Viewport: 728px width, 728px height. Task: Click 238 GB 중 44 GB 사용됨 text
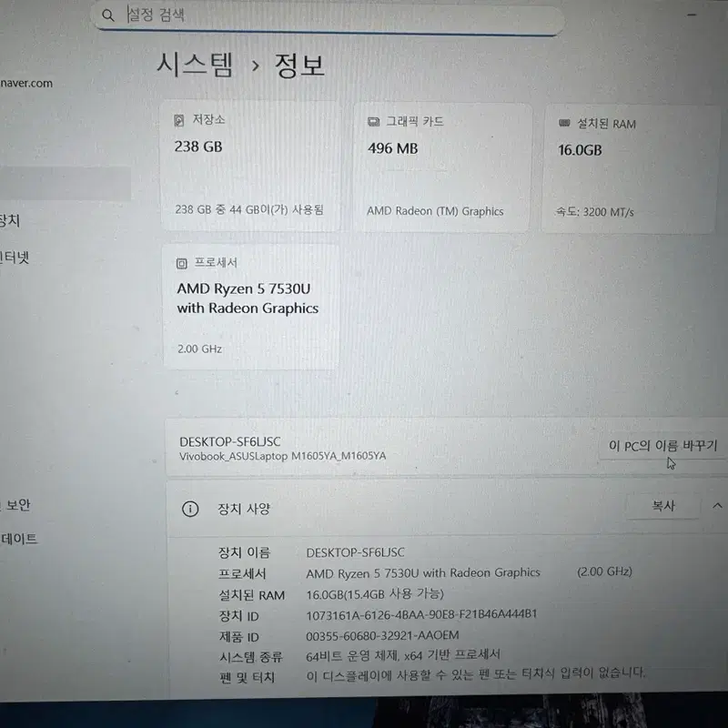pyautogui.click(x=248, y=210)
